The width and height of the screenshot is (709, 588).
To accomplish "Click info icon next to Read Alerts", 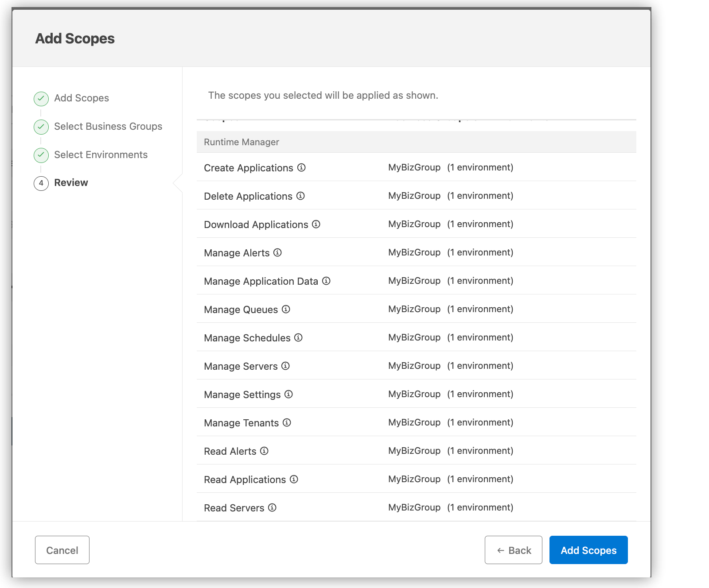I will click(x=264, y=451).
